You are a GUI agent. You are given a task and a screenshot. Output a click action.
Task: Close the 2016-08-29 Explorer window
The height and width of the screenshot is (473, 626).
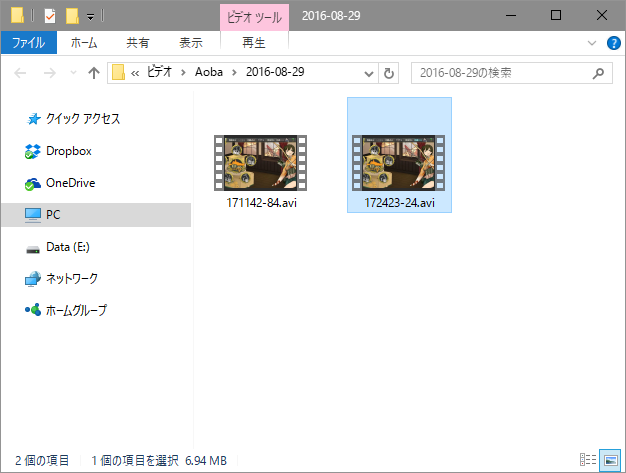point(602,16)
